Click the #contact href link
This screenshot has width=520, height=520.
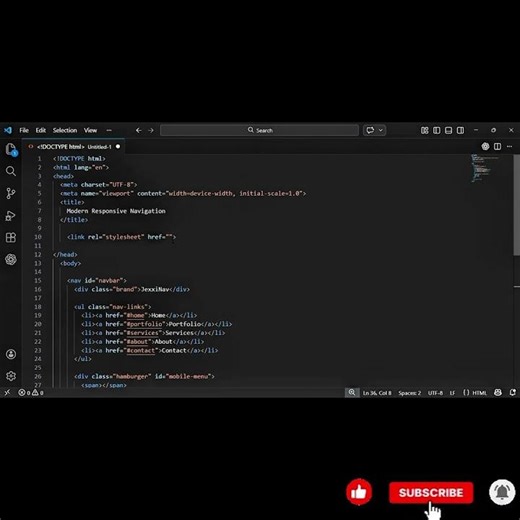click(x=141, y=350)
